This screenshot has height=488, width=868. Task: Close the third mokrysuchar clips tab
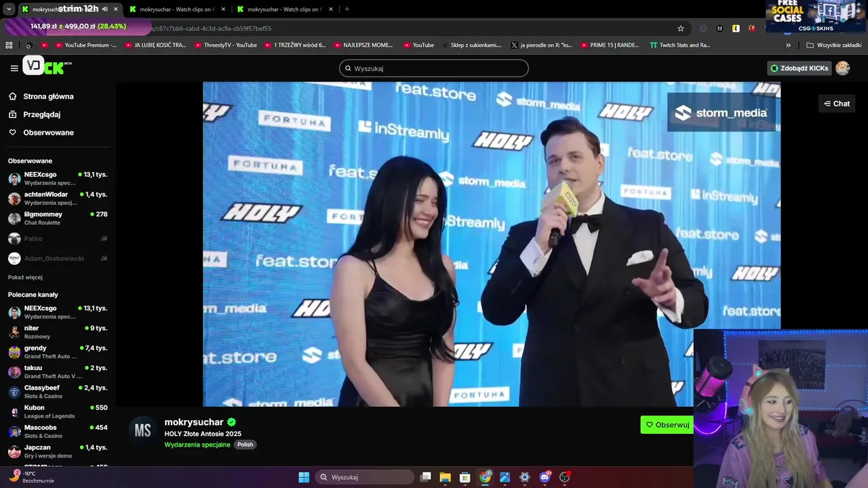pos(331,9)
